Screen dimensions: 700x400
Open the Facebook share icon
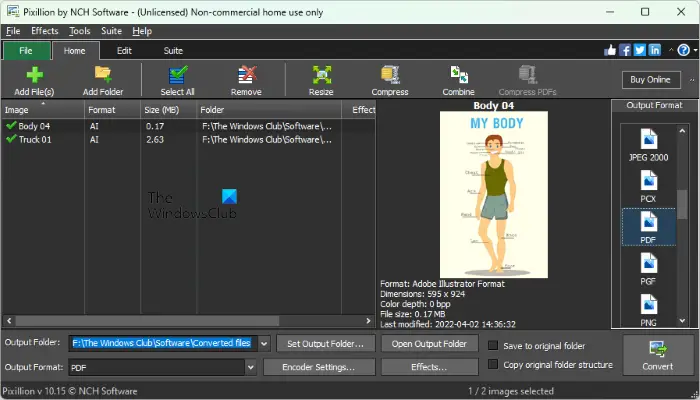[x=625, y=50]
